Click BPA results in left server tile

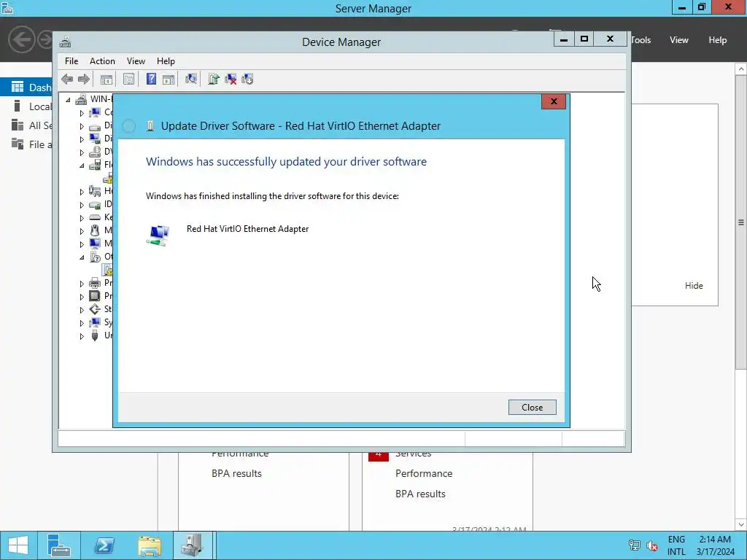click(236, 473)
